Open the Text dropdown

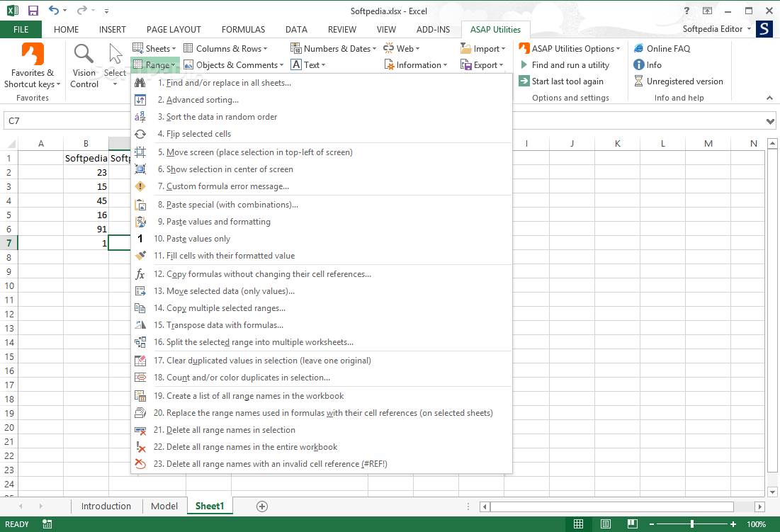[x=308, y=64]
